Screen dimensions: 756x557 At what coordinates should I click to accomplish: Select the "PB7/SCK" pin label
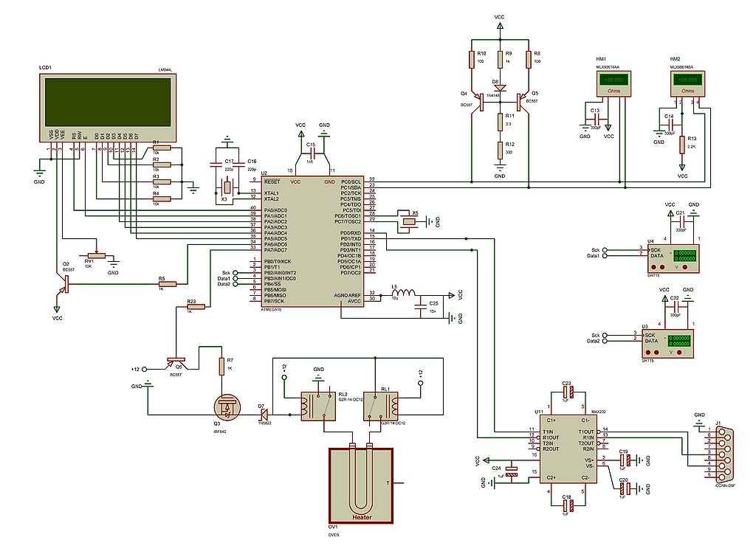[x=275, y=301]
